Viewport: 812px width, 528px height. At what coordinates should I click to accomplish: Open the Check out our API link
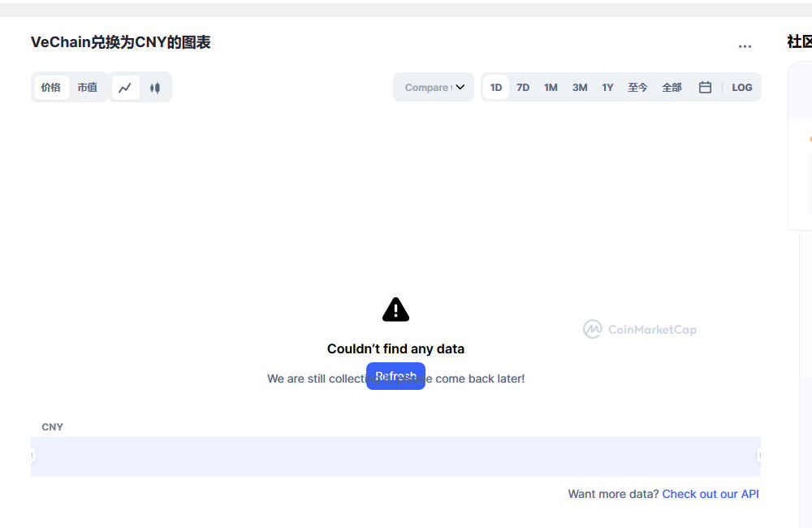[x=710, y=494]
